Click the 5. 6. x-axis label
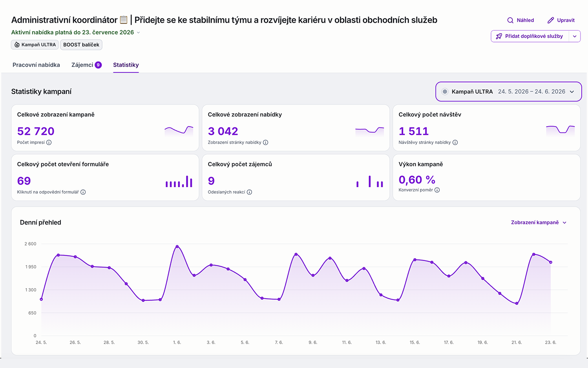Image resolution: width=588 pixels, height=368 pixels. coord(245,342)
